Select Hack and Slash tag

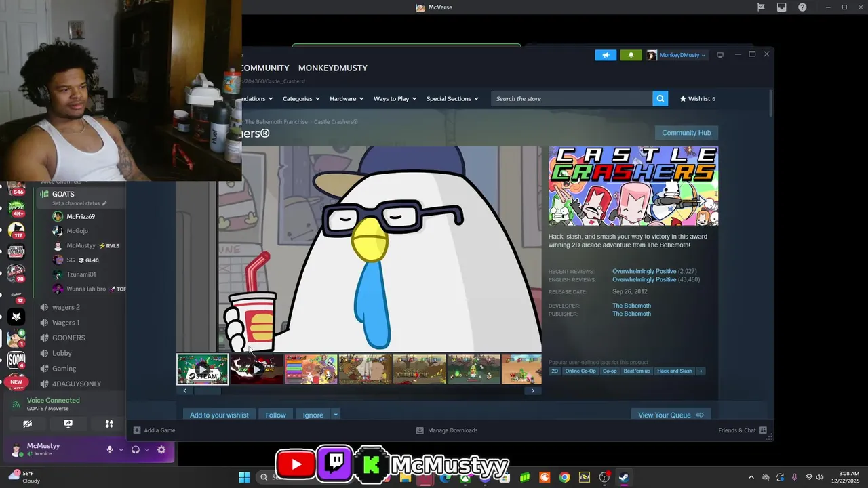tap(675, 371)
